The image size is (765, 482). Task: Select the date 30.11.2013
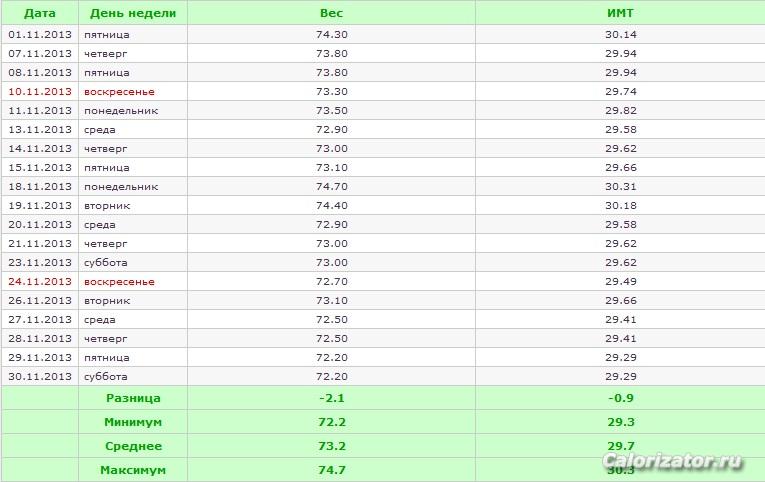point(40,377)
